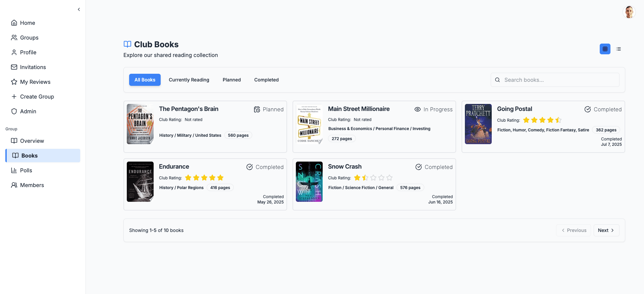
Task: Open the Endurance book cover
Action: click(140, 182)
